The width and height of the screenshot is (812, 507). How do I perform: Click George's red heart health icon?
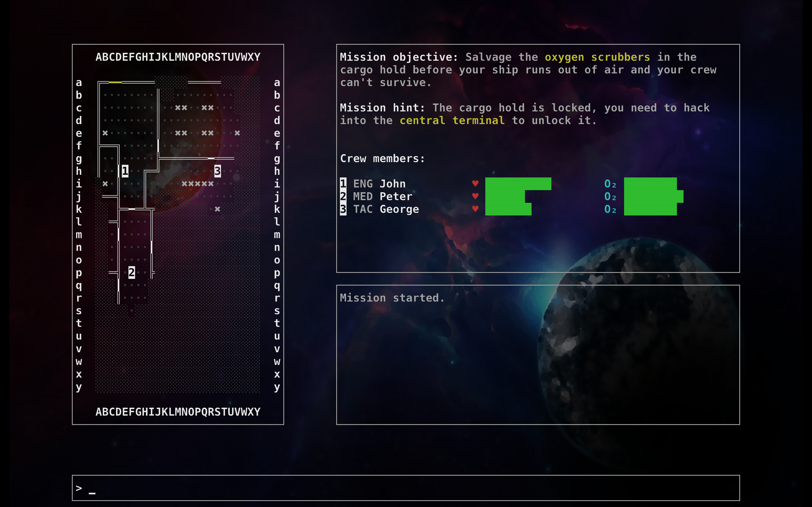pos(475,209)
